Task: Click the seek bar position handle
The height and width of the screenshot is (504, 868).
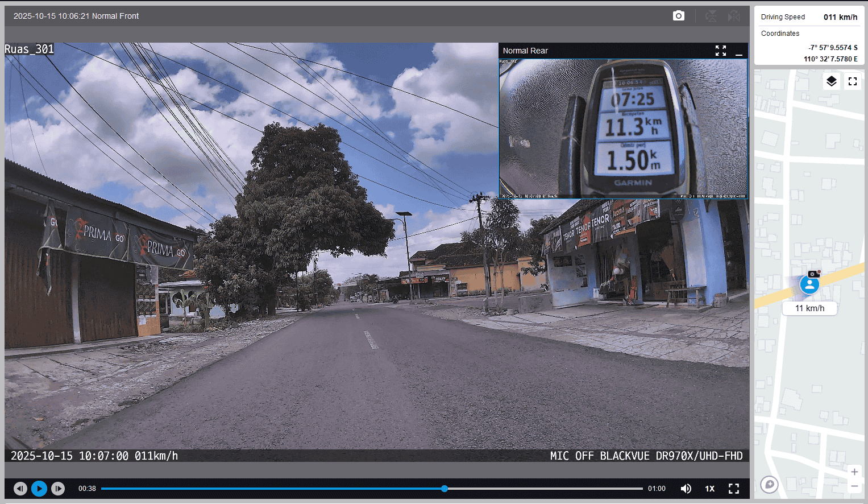Action: (x=445, y=489)
